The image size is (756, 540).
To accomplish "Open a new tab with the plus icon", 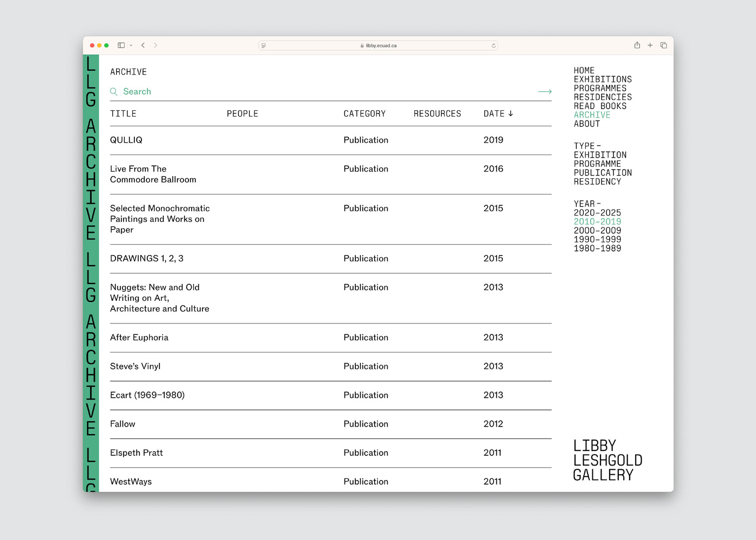I will 650,45.
